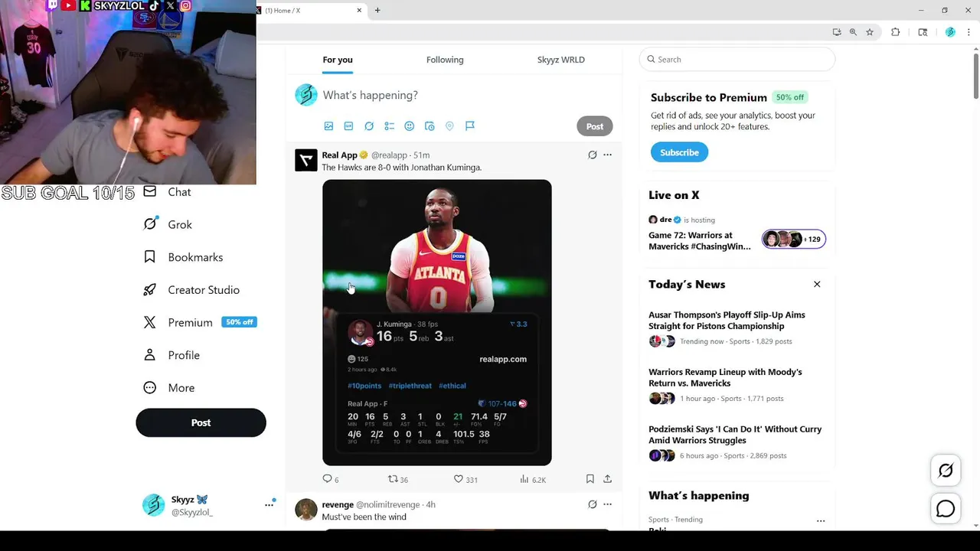The image size is (980, 551).
Task: Reply to the Real App post
Action: pyautogui.click(x=330, y=479)
